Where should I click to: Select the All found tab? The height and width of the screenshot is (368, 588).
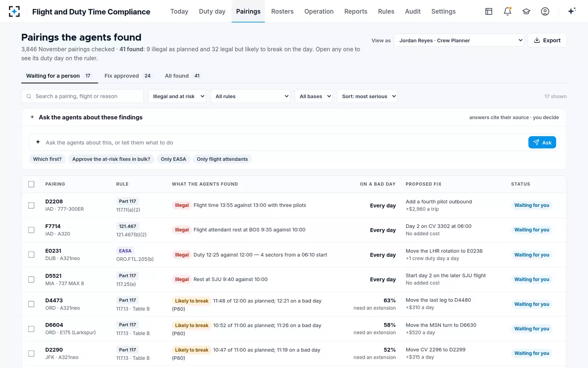[182, 76]
